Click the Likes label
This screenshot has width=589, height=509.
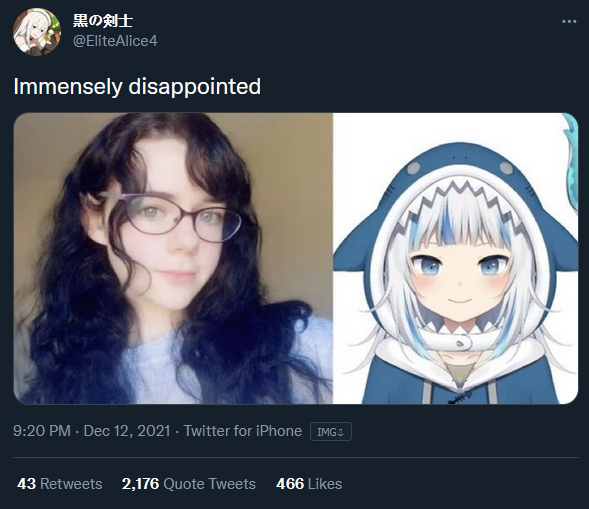coord(325,484)
